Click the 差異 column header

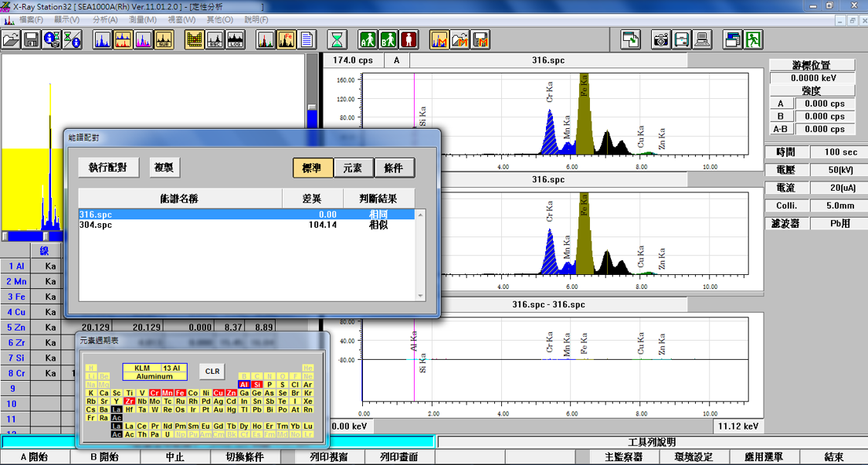313,199
